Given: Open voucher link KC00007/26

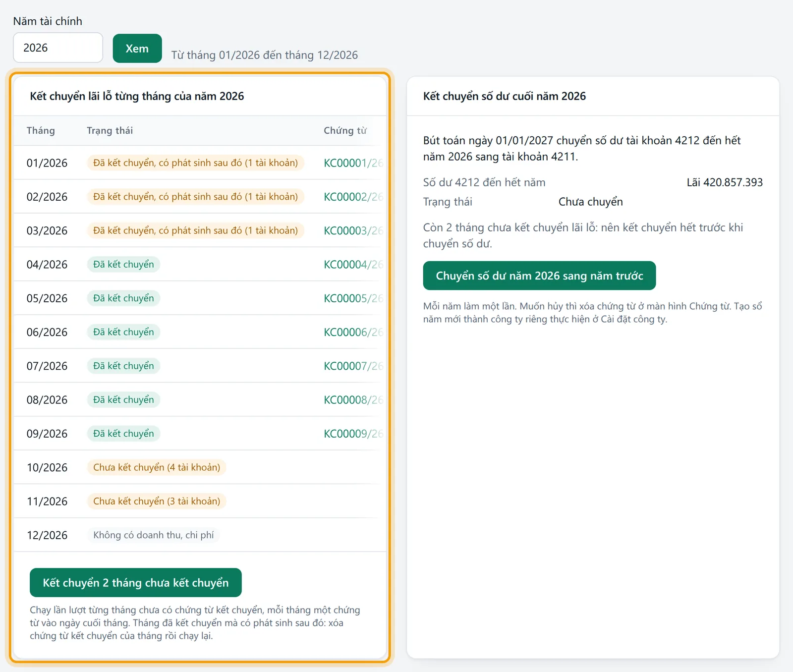Looking at the screenshot, I should 354,366.
